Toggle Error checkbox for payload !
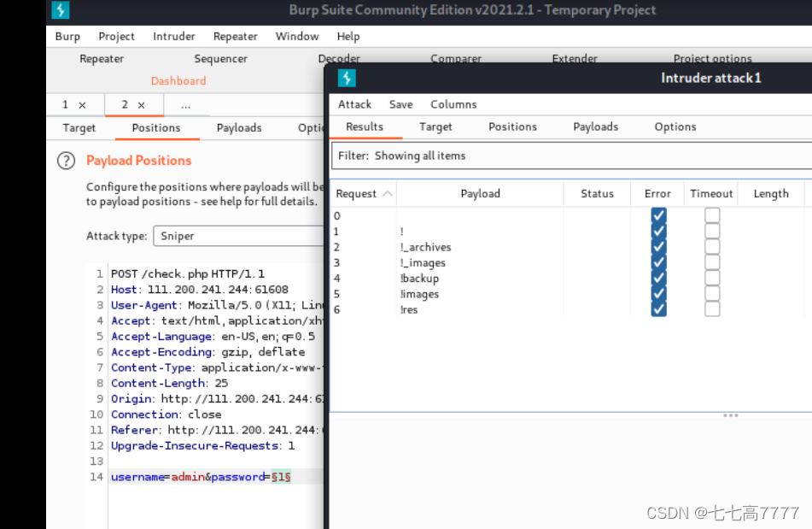Screen dimensions: 812x529 point(658,231)
